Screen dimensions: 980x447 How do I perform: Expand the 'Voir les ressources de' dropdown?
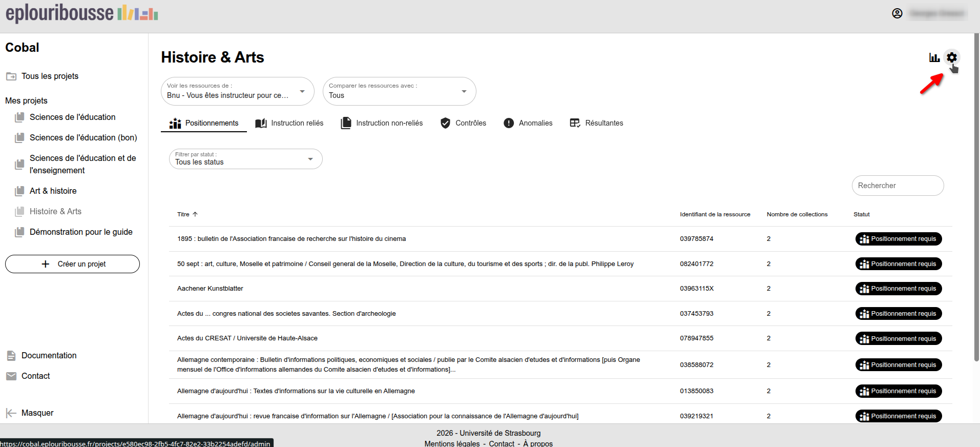(302, 91)
